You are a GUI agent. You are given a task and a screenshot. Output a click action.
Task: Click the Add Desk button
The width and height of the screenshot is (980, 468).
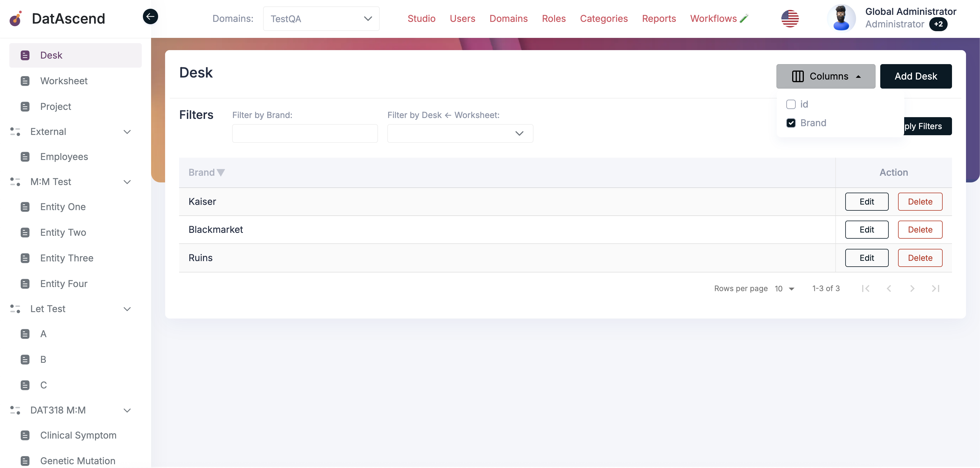(x=915, y=76)
